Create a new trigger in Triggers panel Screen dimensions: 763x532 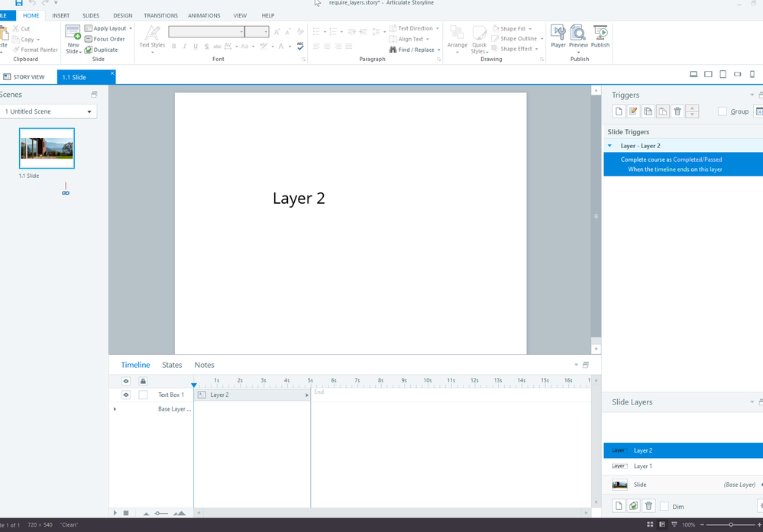coord(619,111)
